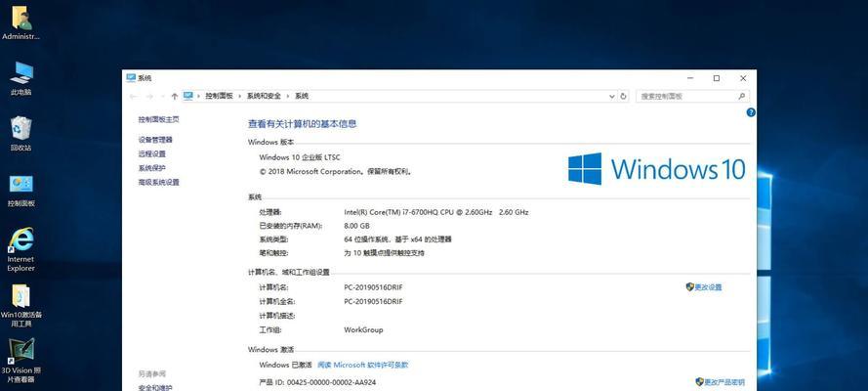
Task: Open 高级系统设置 link
Action: click(x=159, y=182)
